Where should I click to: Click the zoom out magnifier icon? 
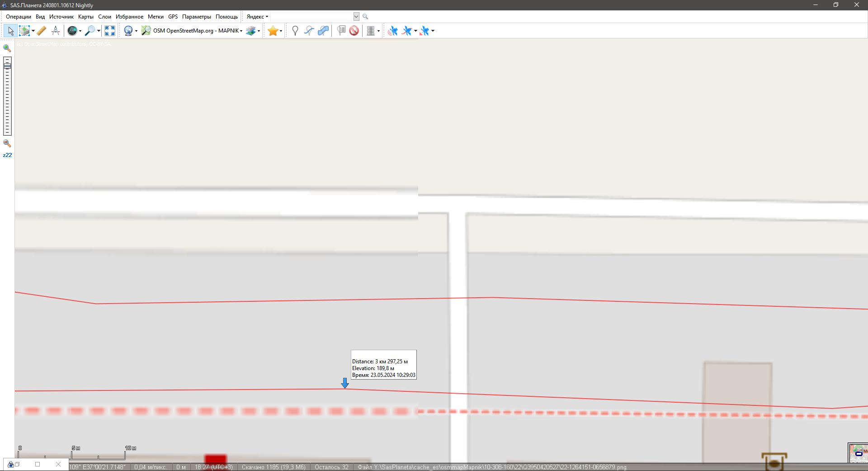(x=7, y=143)
